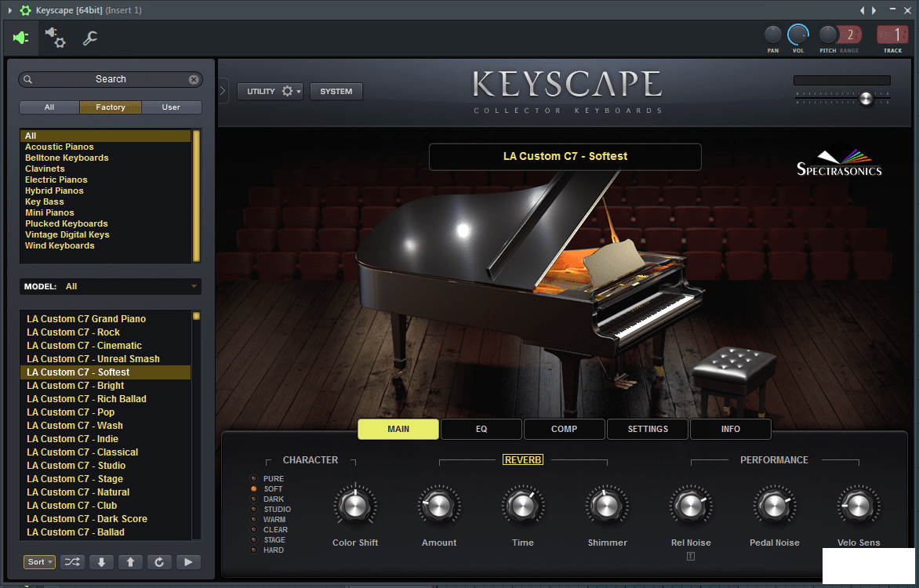Select previous preset arrow in title bar
Viewport: 919px width, 588px height.
(862, 10)
